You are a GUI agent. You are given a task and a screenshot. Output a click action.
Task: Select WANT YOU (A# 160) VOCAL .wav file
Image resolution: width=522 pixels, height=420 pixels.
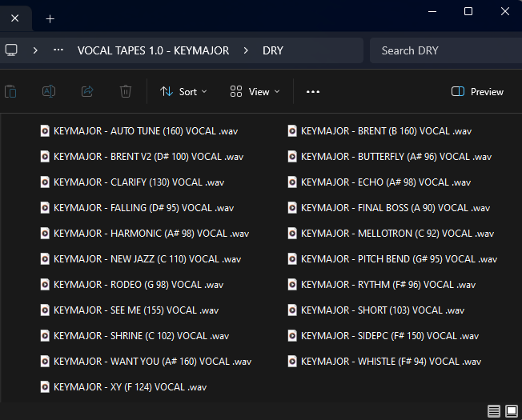coord(146,362)
